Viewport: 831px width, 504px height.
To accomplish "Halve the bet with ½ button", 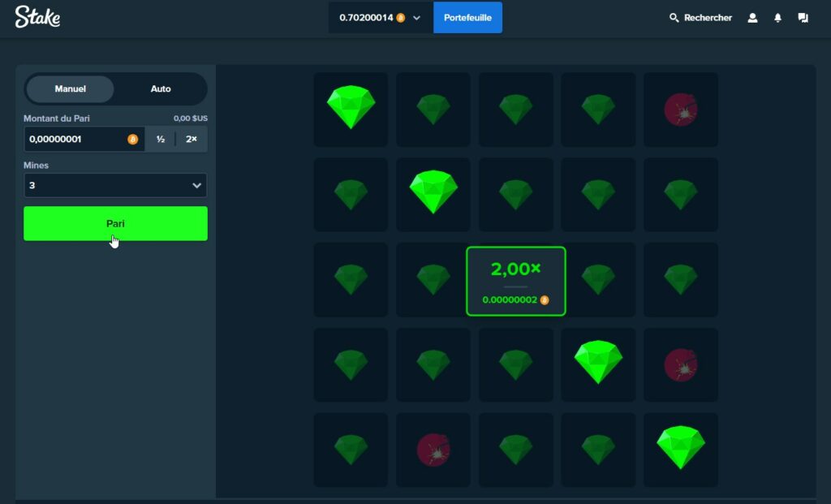I will tap(161, 140).
